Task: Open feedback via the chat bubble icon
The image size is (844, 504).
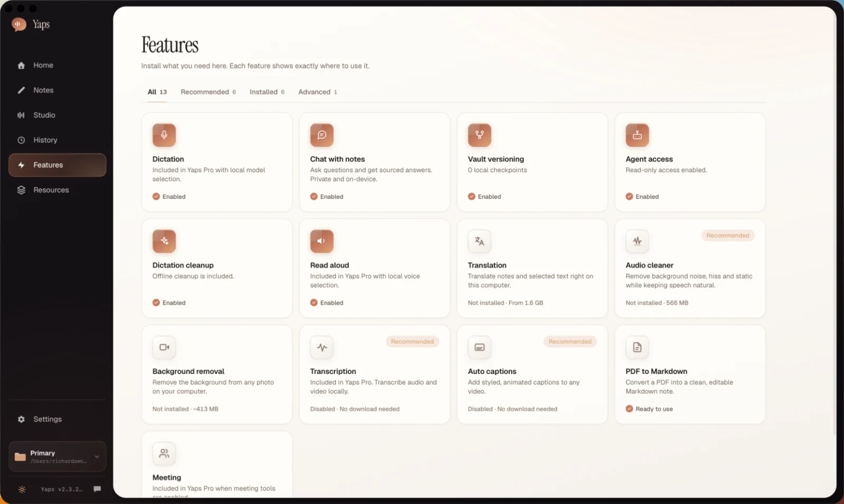Action: tap(97, 489)
